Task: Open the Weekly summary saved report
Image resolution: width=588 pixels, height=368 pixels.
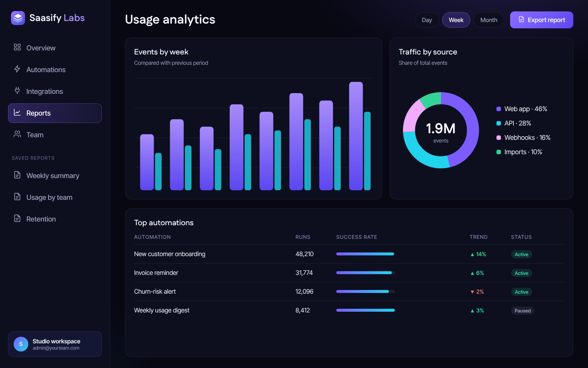Action: click(x=55, y=176)
